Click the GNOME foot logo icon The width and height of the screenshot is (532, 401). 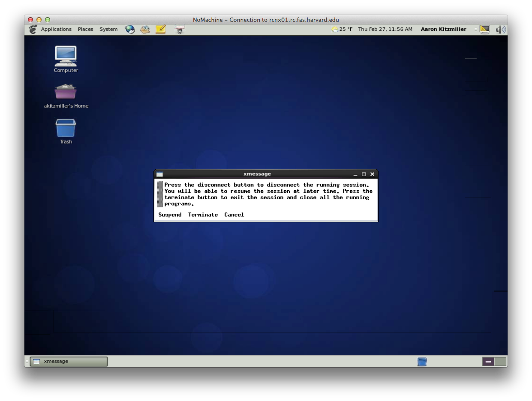tap(33, 29)
